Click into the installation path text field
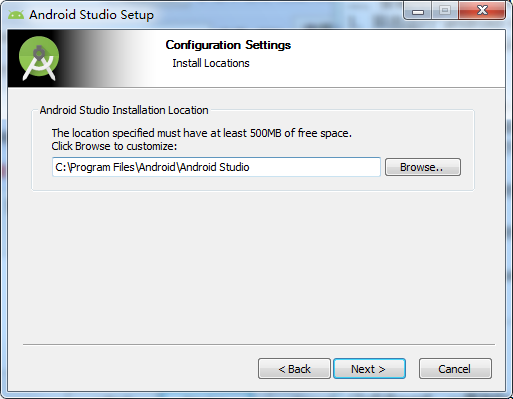 tap(216, 167)
